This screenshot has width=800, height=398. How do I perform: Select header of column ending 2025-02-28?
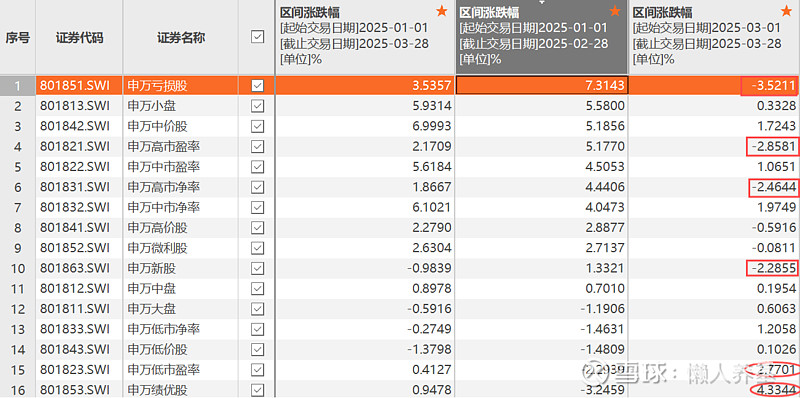click(x=541, y=37)
